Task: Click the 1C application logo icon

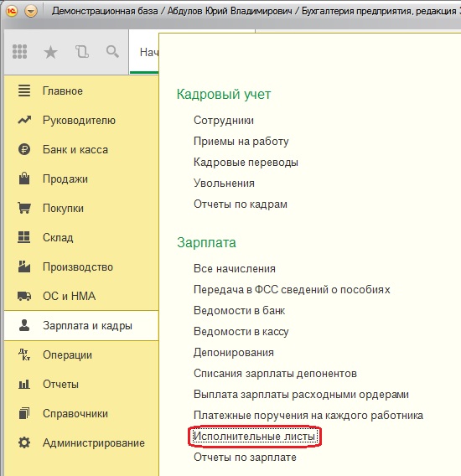Action: coord(12,11)
